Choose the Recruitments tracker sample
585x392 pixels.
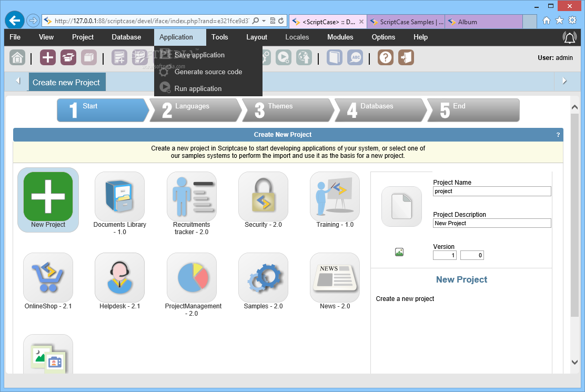[x=191, y=197]
